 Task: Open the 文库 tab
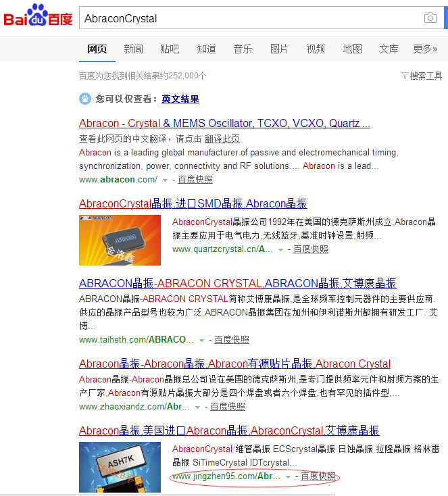(x=389, y=49)
